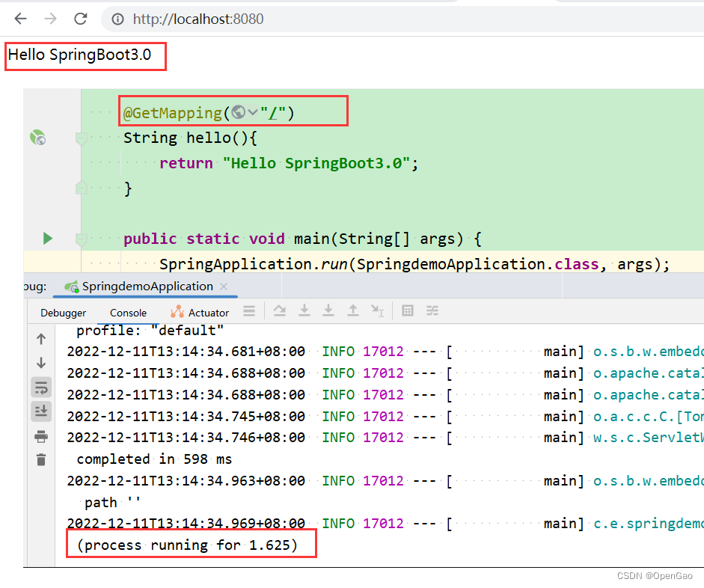Screen dimensions: 704x588
Task: Open the Actuator tab
Action: coord(208,312)
